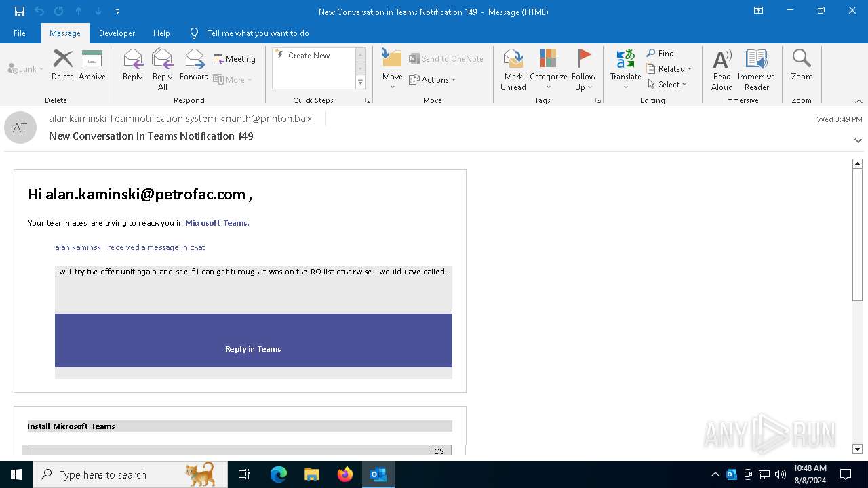Screen dimensions: 868x488
Task: Select the Message ribbon tab
Action: click(65, 33)
